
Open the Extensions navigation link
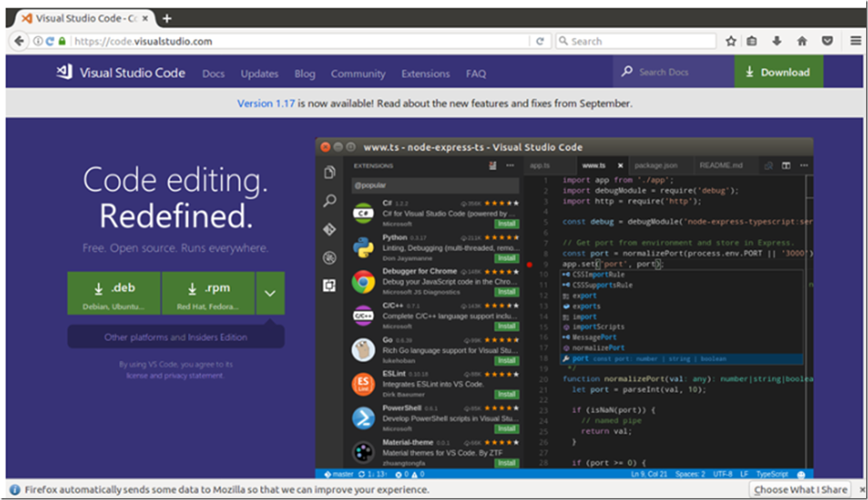[x=425, y=74]
